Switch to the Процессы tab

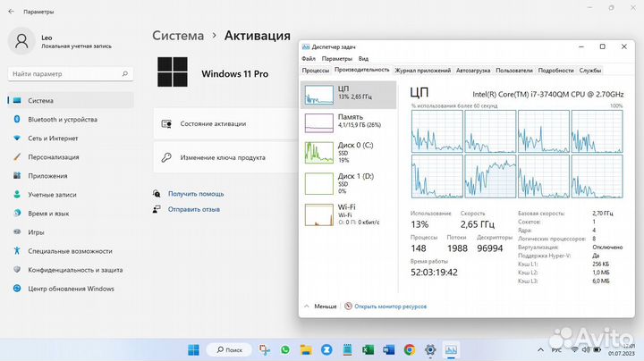click(x=316, y=71)
